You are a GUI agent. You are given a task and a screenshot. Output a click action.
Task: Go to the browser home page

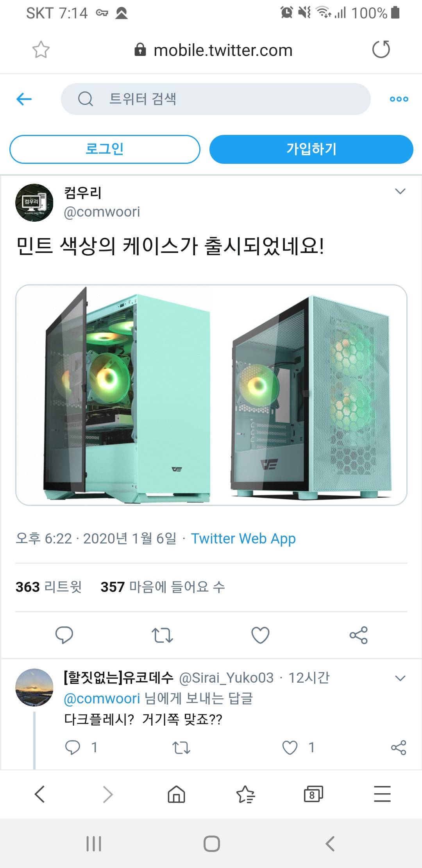point(177,794)
